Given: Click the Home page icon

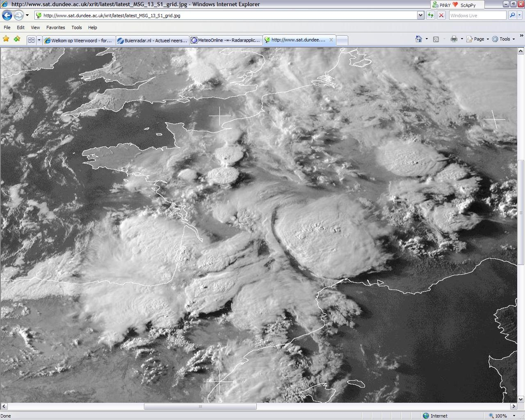Looking at the screenshot, I should [x=418, y=39].
